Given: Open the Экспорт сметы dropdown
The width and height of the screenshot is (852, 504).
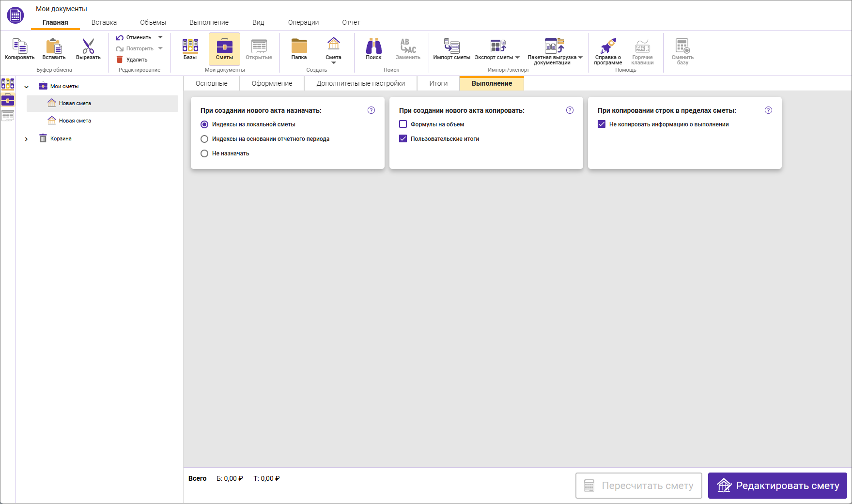Looking at the screenshot, I should [x=517, y=58].
